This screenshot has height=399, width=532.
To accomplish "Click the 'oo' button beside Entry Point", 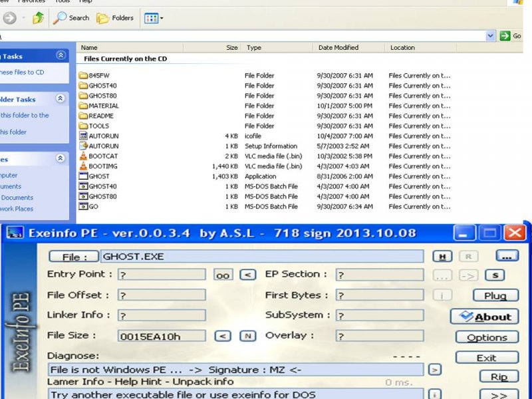I will (223, 275).
